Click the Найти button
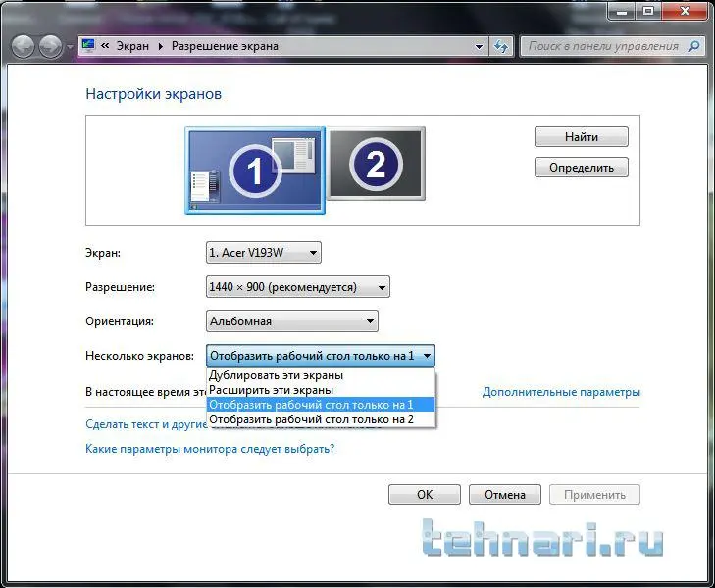 coord(582,136)
